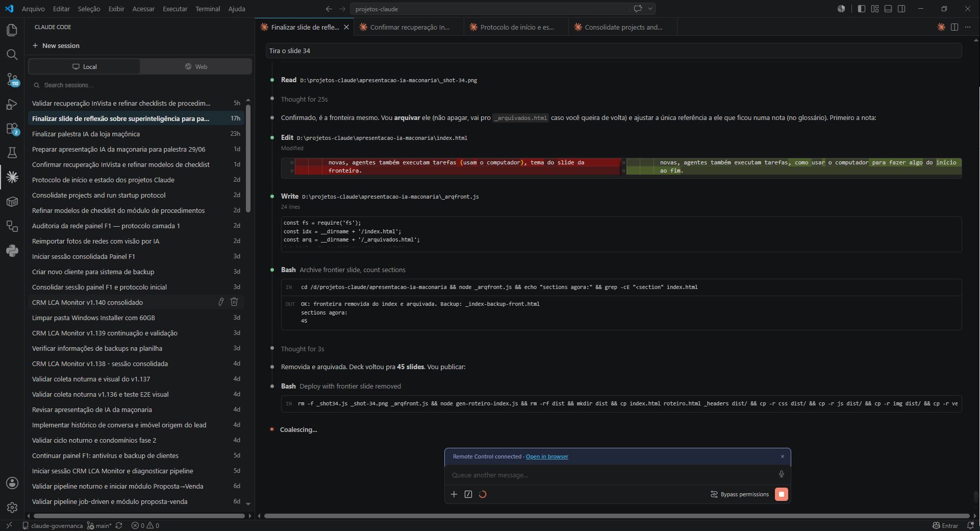Open notifications bell in status bar
The width and height of the screenshot is (980, 531).
tap(970, 525)
